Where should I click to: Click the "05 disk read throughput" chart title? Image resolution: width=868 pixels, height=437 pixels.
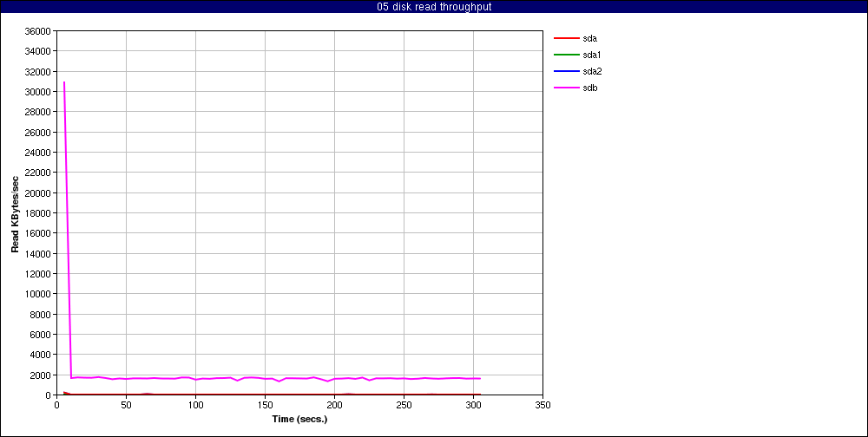(x=434, y=7)
